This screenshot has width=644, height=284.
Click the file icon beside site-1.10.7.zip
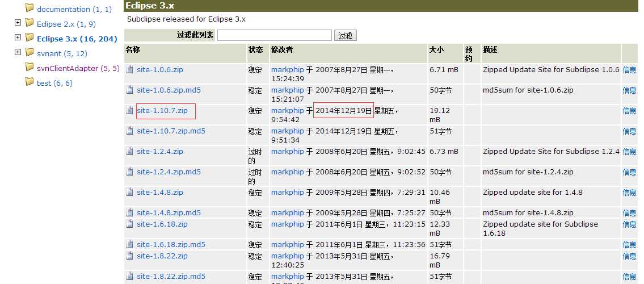coord(130,111)
